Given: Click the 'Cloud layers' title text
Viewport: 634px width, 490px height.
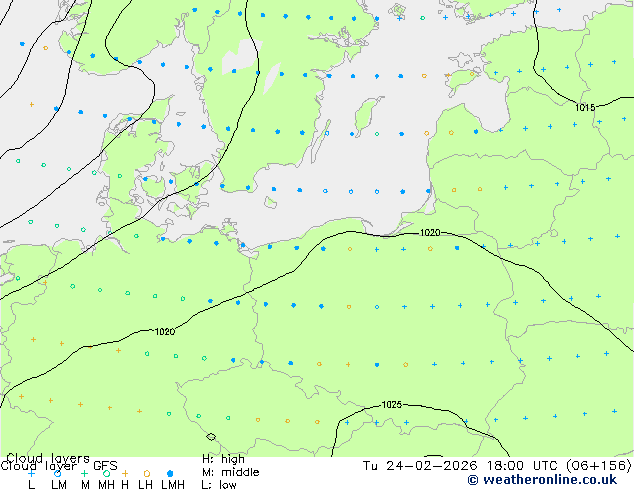Looking at the screenshot, I should click(x=48, y=458).
